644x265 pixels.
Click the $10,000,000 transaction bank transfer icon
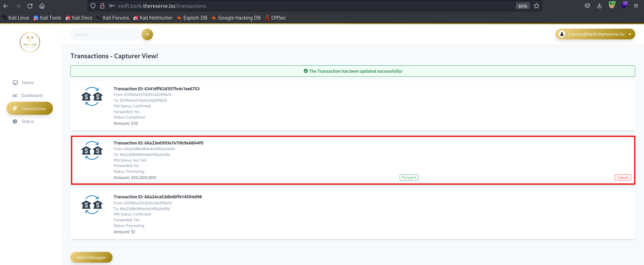[92, 151]
